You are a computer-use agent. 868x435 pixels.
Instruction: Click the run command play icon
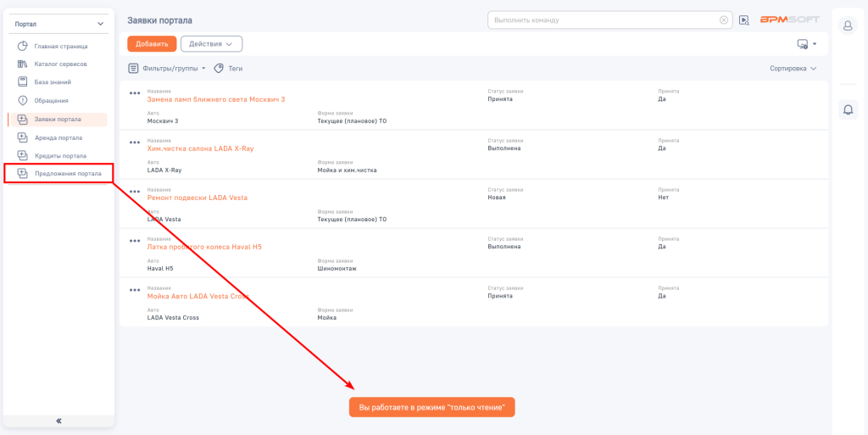[743, 20]
